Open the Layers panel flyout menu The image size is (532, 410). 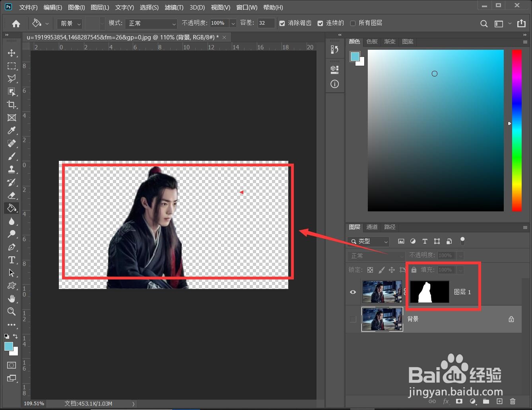(525, 227)
